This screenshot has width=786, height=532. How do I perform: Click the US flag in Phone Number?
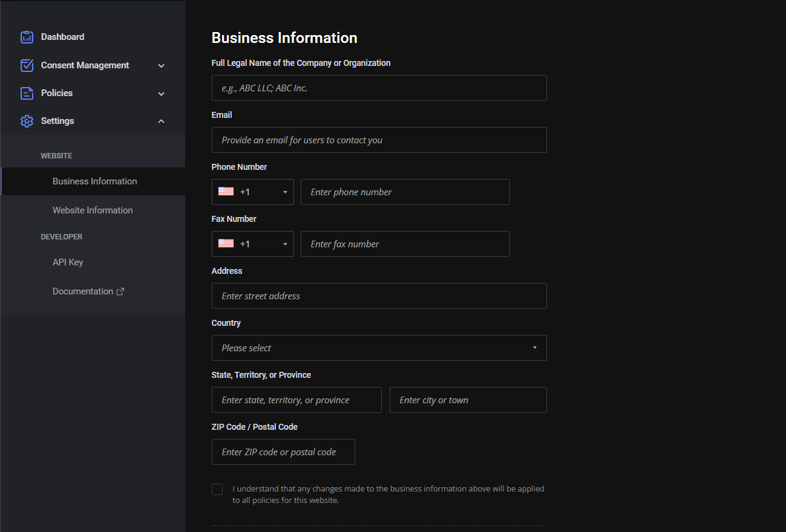point(226,192)
